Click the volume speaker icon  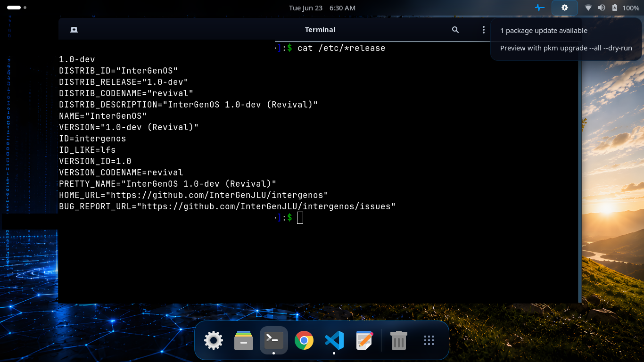(x=602, y=8)
